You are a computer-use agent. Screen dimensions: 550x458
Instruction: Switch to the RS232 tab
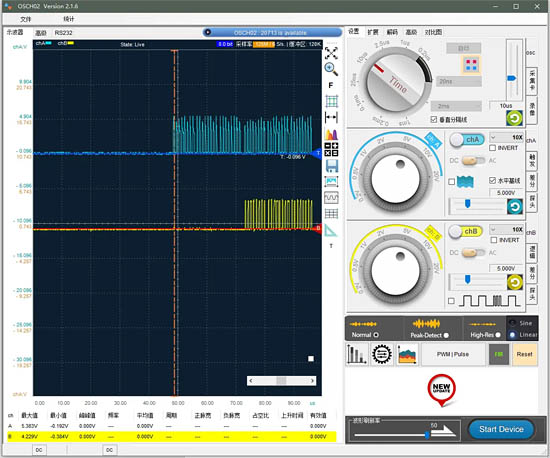pyautogui.click(x=63, y=33)
